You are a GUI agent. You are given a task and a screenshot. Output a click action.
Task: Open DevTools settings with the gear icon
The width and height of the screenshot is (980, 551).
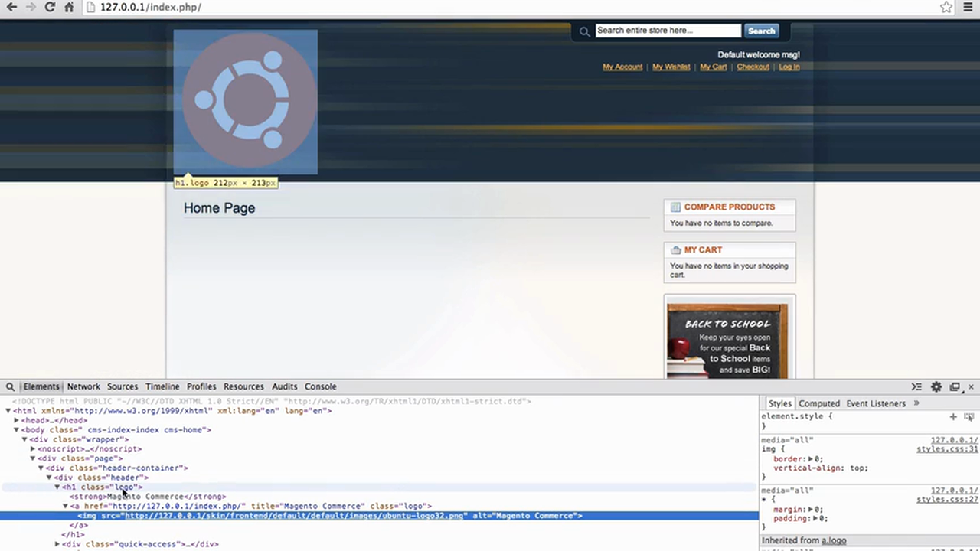pos(936,386)
